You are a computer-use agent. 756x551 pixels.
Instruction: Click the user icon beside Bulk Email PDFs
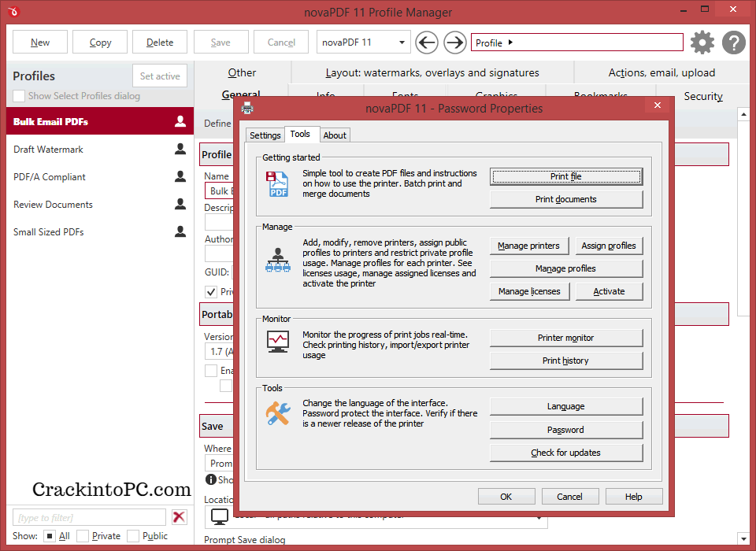[180, 121]
